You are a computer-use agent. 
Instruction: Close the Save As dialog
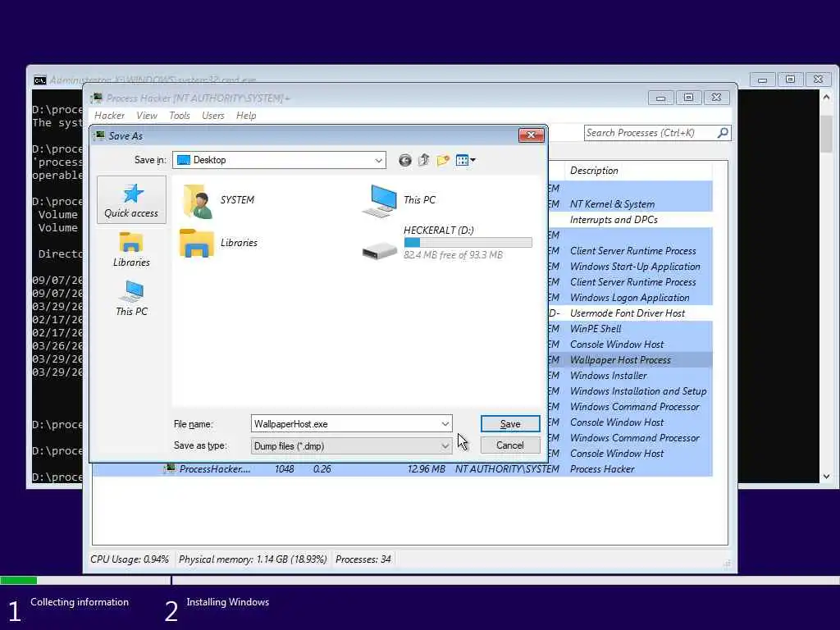coord(531,135)
